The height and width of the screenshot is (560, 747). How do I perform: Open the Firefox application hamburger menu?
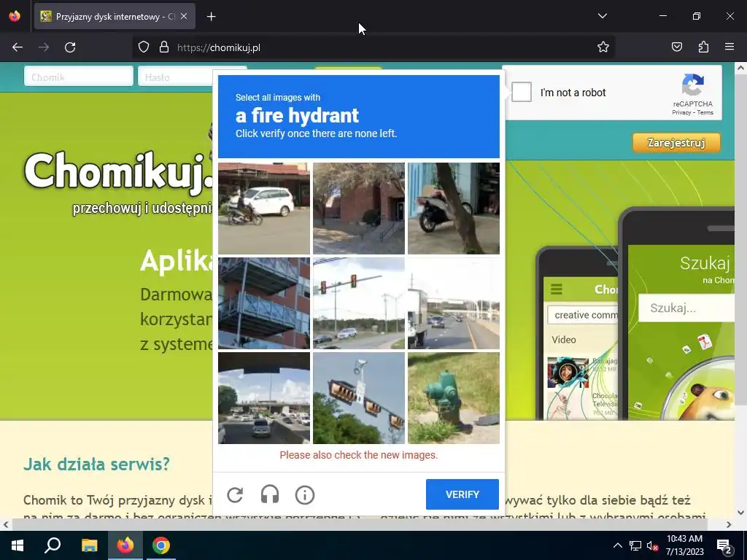[729, 47]
